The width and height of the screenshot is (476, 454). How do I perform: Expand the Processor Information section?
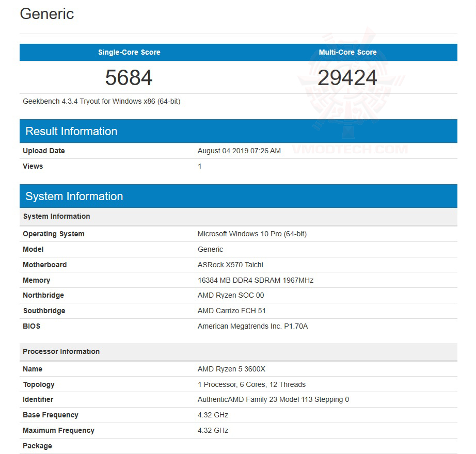[x=62, y=351]
